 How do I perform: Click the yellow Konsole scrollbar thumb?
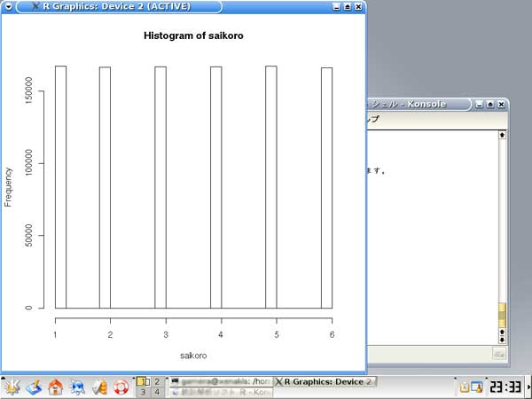(503, 314)
